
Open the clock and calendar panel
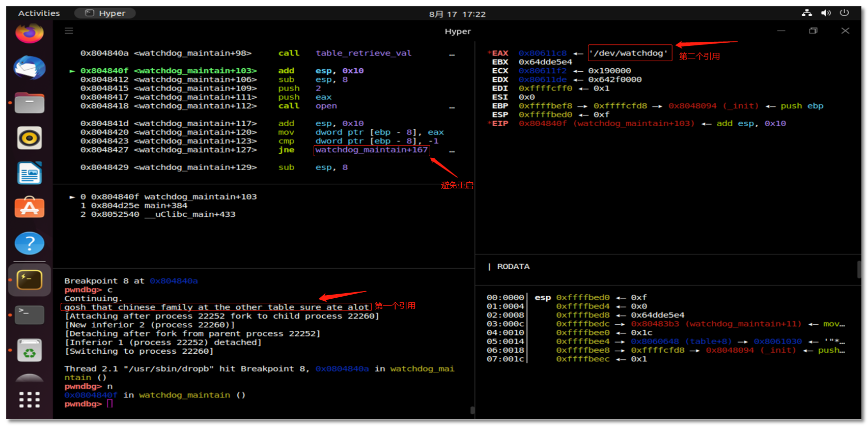tap(457, 14)
